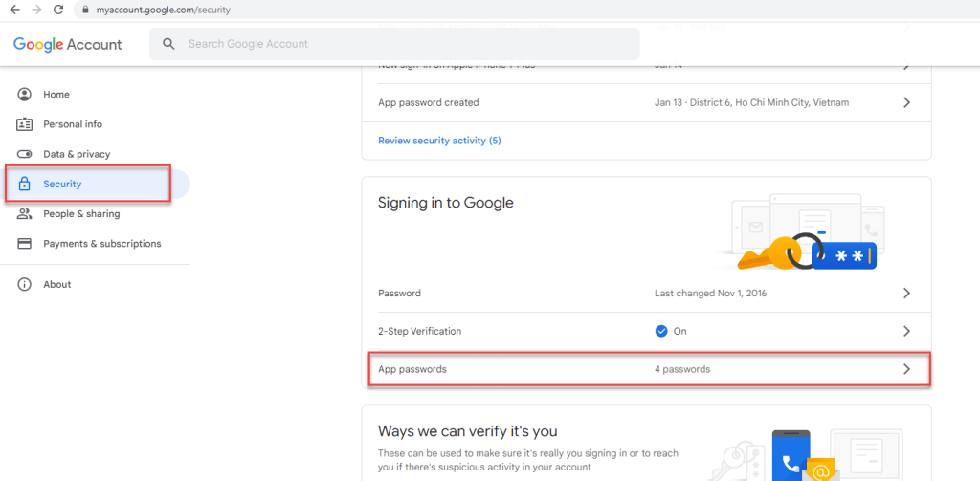Click the Home icon in sidebar
Screen dimensions: 980x481
click(25, 95)
